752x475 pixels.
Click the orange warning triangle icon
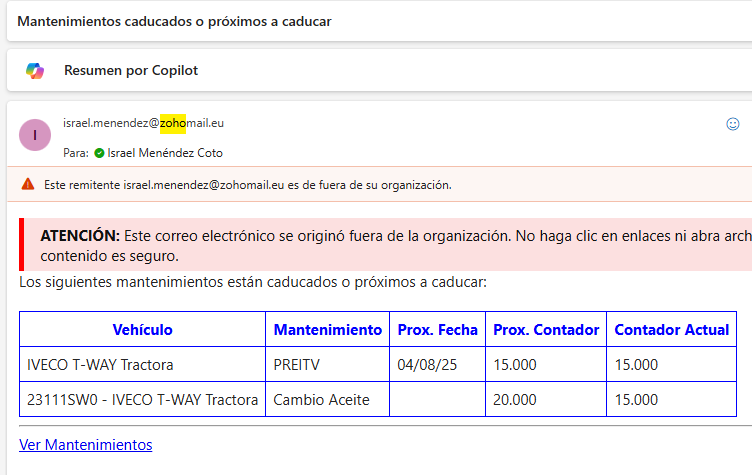coord(28,184)
